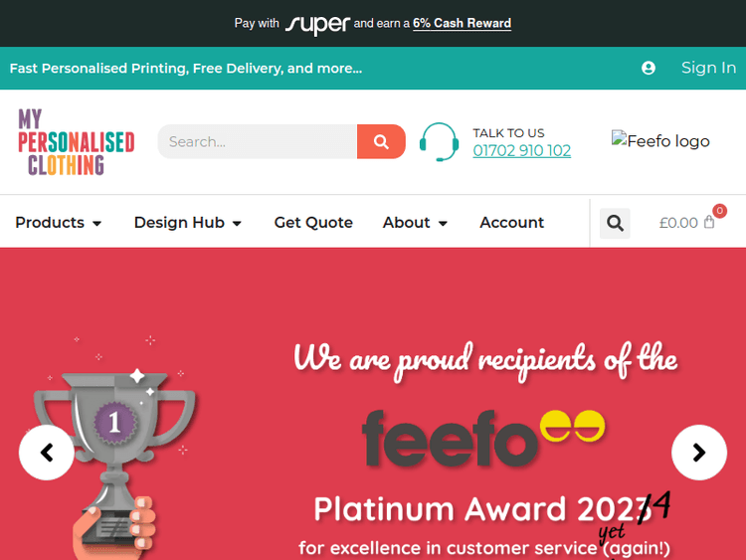Viewport: 746px width, 560px height.
Task: Go to the Account menu item
Action: click(511, 223)
